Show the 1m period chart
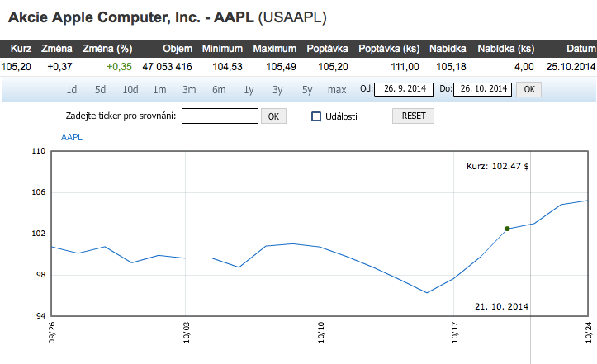Screen dimensions: 597x364 point(159,89)
